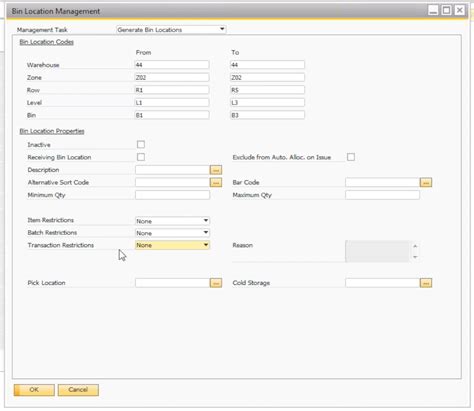Click the Management Task label
The height and width of the screenshot is (411, 474).
(42, 30)
